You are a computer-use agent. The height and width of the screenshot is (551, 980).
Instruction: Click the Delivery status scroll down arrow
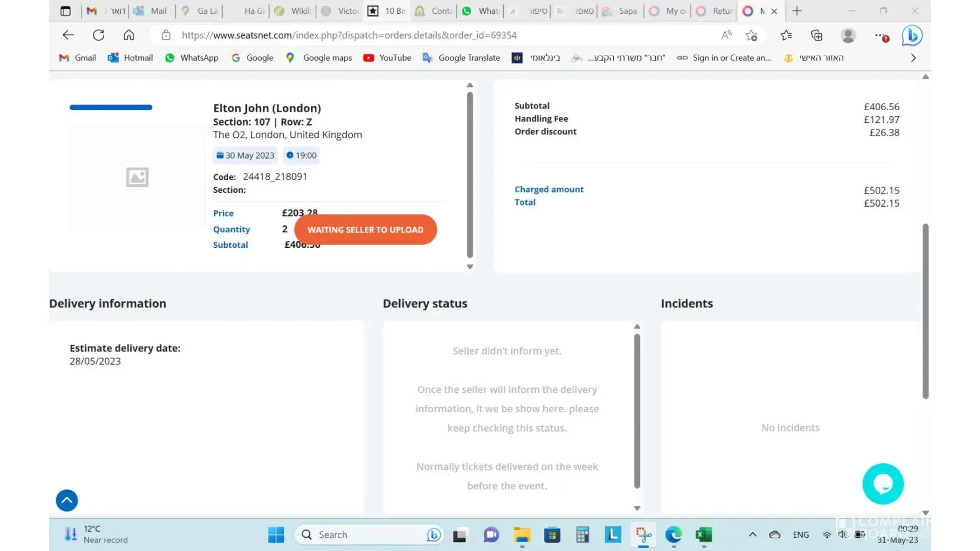coord(637,509)
